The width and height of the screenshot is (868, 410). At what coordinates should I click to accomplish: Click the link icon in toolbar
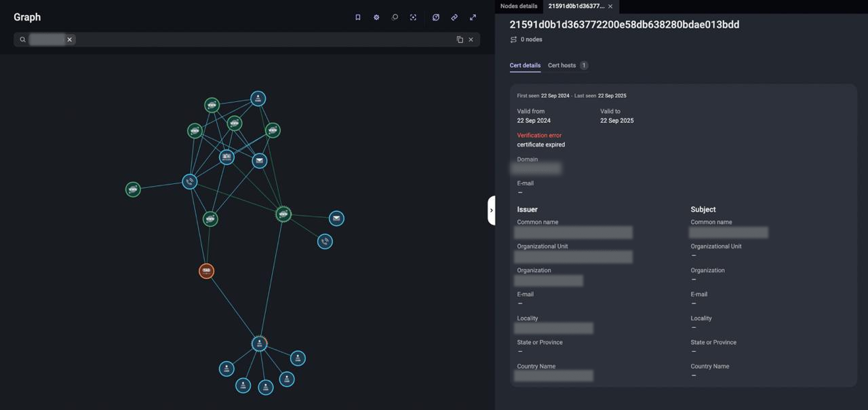(x=454, y=18)
